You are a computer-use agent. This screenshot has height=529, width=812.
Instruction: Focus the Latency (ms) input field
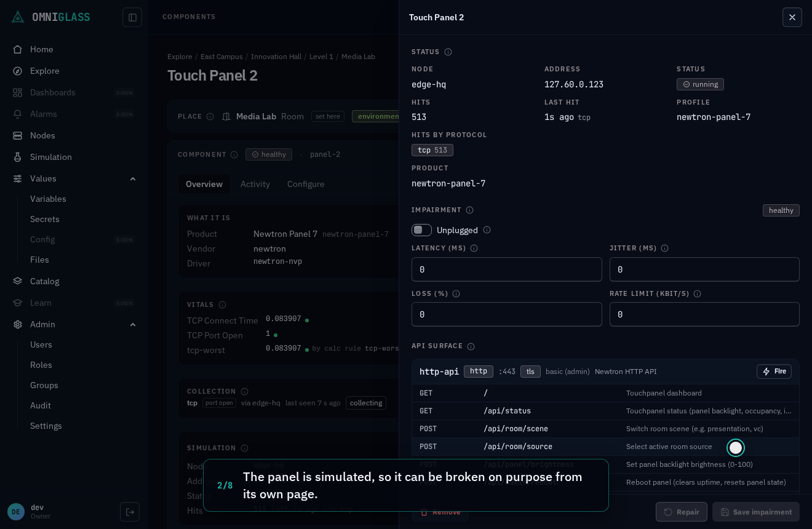(x=507, y=269)
